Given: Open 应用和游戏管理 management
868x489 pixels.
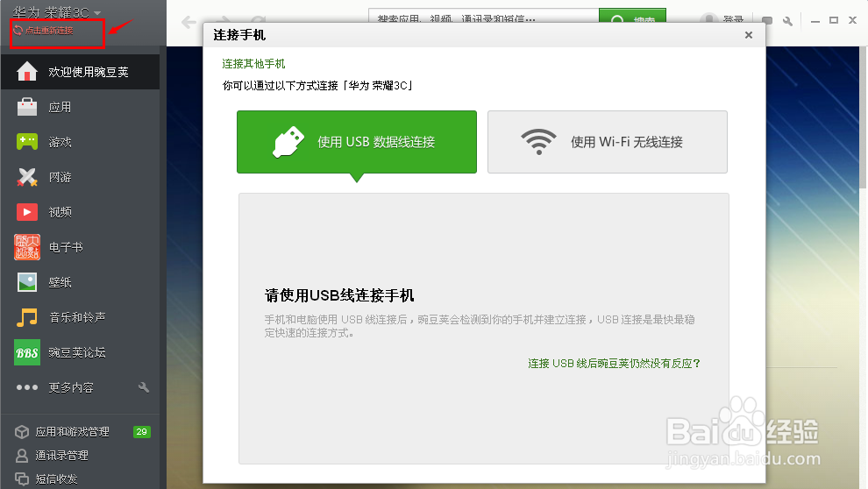Looking at the screenshot, I should [72, 431].
